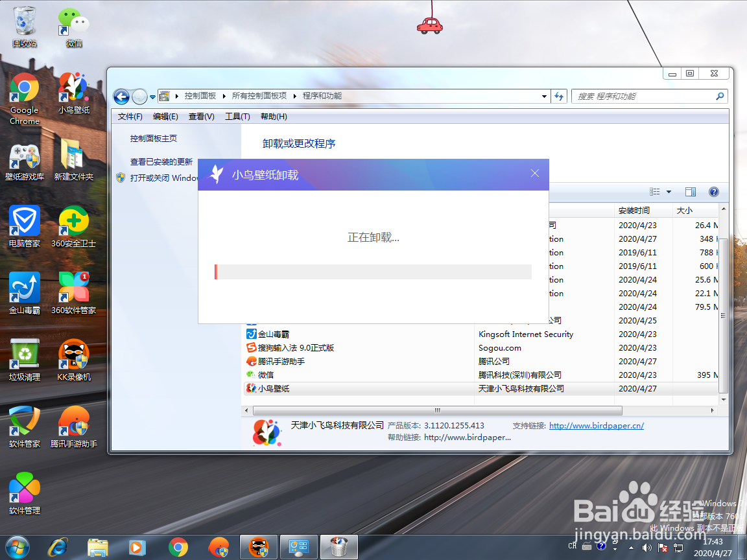Screen dimensions: 747x560
Task: Launch the Google Chrome desktop shortcut
Action: coord(25,99)
